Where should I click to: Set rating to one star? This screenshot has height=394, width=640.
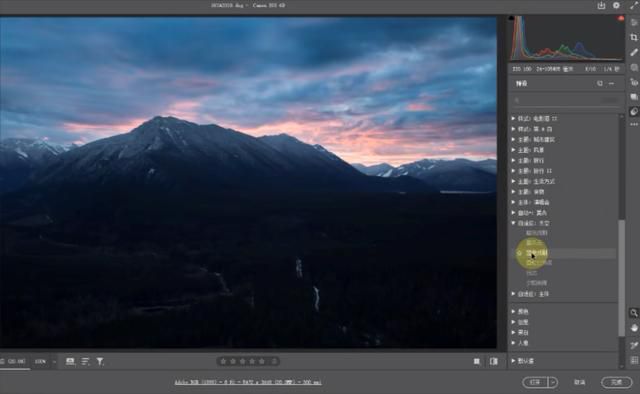click(x=223, y=361)
